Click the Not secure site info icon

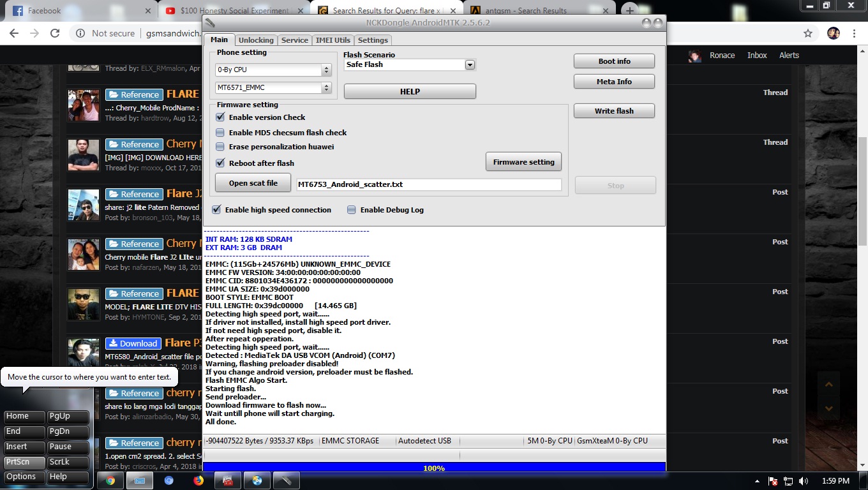click(80, 33)
